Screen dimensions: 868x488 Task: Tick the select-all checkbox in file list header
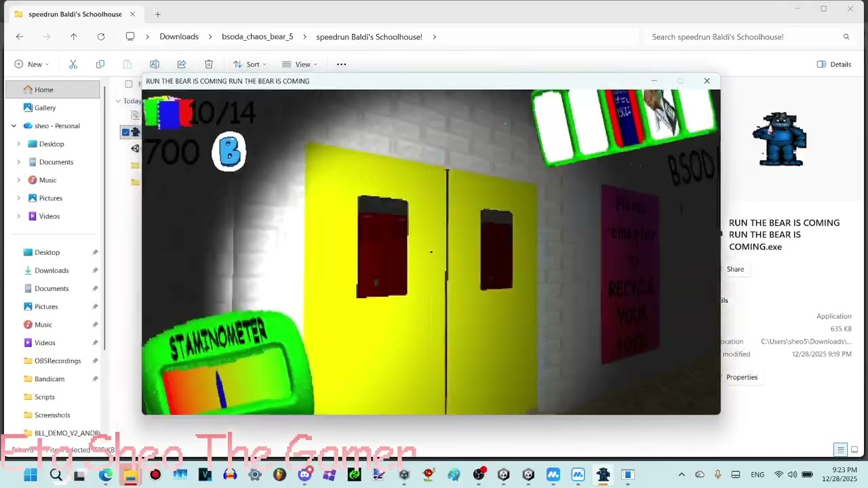(x=129, y=84)
